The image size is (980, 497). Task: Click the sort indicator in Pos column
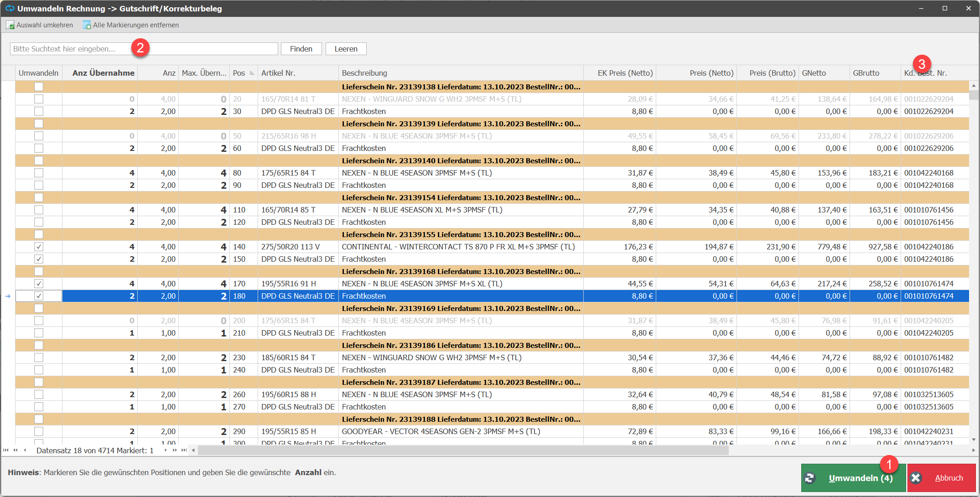[x=252, y=73]
